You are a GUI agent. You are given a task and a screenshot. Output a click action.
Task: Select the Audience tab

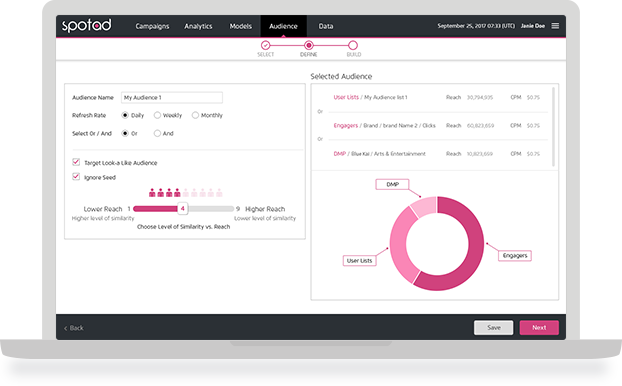pyautogui.click(x=283, y=26)
